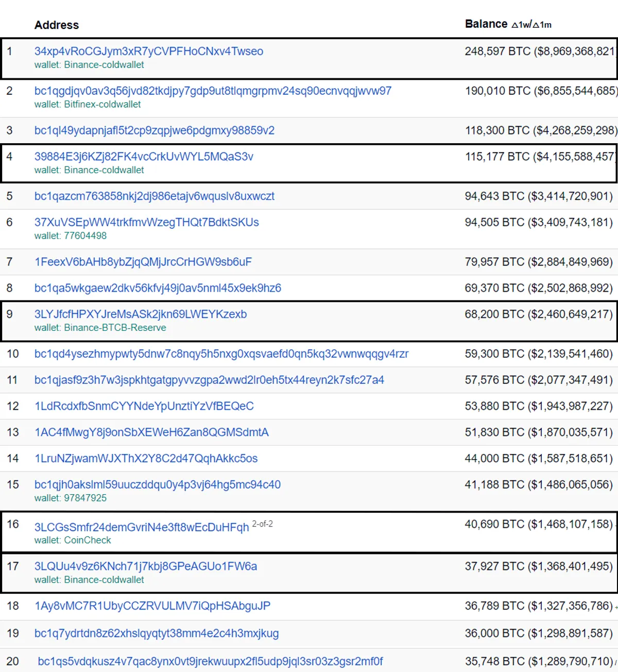
Task: Open address 37XuVSEpWW4trkfmvWzegTHQt7BdktSKUs
Action: point(147,223)
